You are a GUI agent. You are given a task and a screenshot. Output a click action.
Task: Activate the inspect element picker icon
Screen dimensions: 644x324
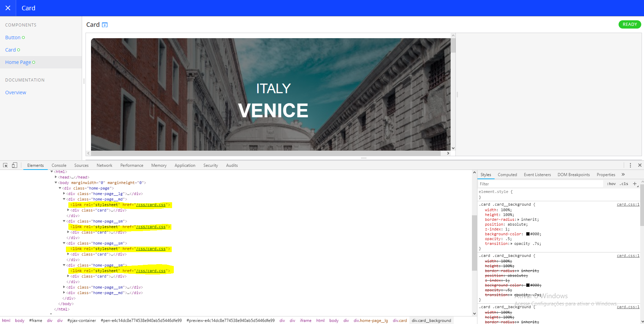pyautogui.click(x=5, y=165)
